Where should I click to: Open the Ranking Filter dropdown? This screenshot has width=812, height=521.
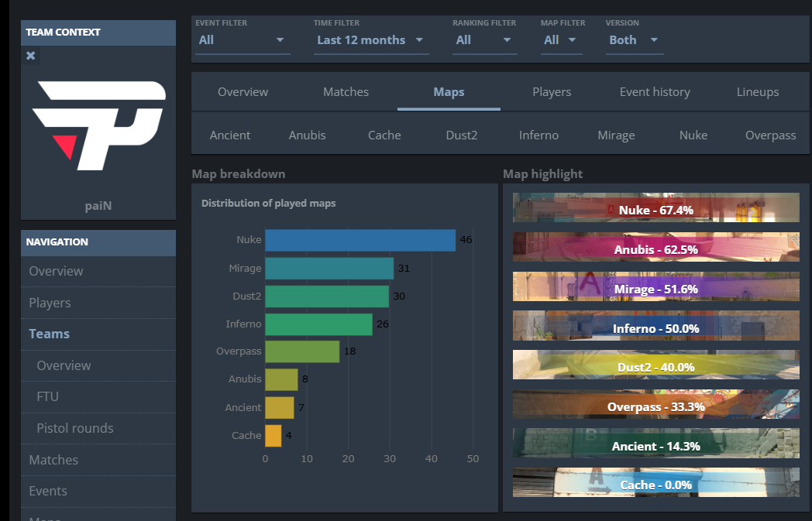click(485, 39)
